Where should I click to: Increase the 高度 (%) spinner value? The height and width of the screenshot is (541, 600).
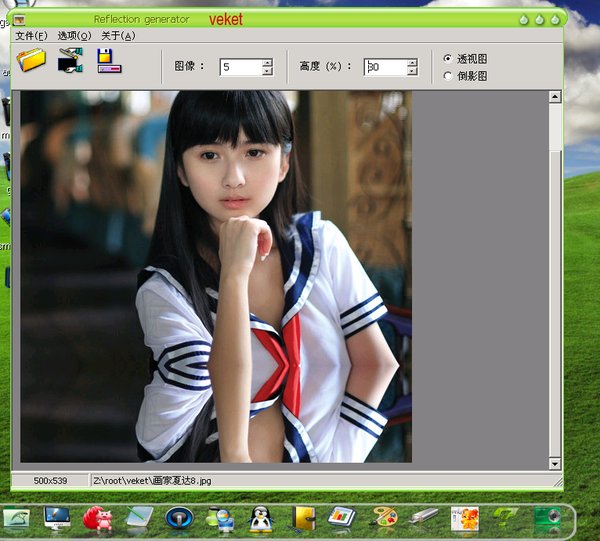coord(411,63)
